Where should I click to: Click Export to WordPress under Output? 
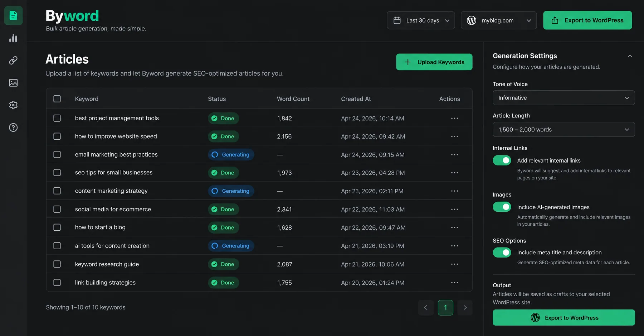[x=563, y=318]
